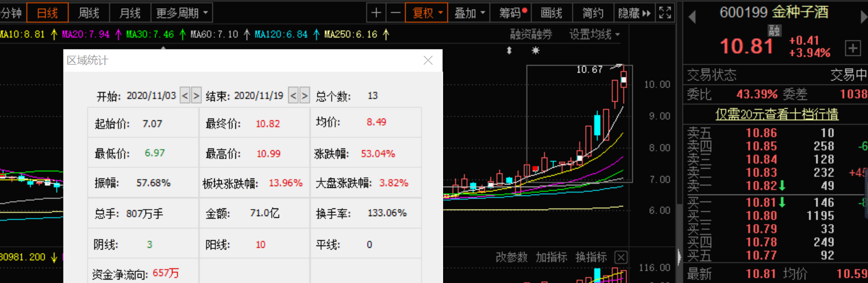Click the latest price 10.81 large figure
This screenshot has width=868, height=283.
pos(747,46)
